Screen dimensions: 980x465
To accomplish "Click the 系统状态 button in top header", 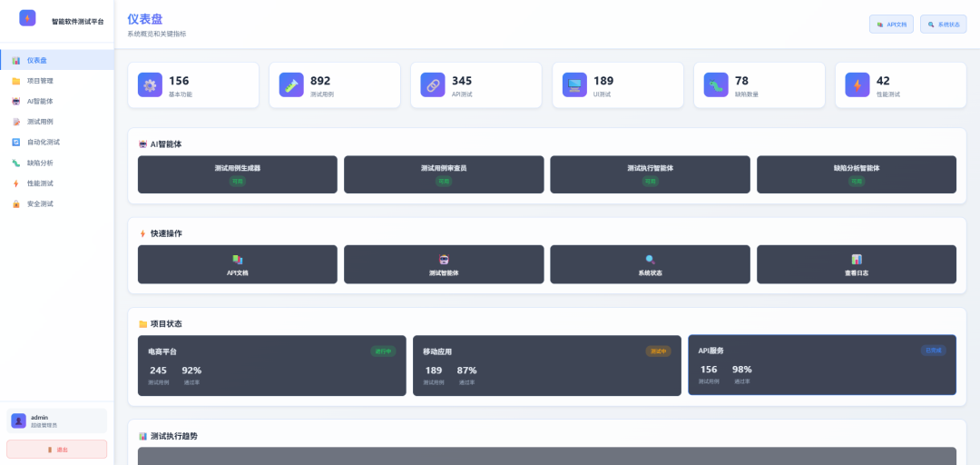I will [943, 25].
